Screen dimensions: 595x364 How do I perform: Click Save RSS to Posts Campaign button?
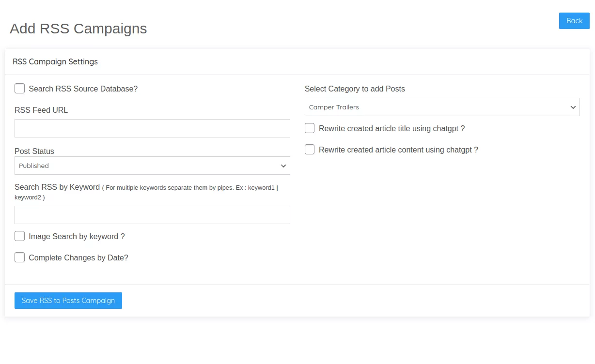pyautogui.click(x=68, y=301)
